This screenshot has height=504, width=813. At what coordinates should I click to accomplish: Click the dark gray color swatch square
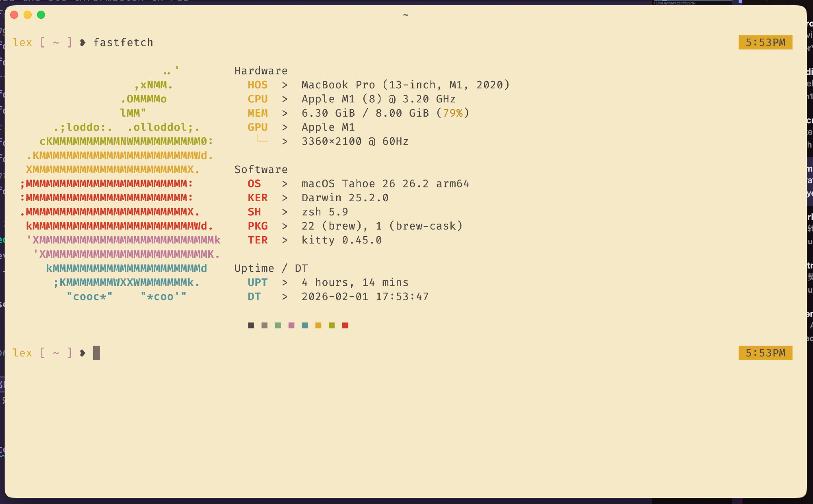pyautogui.click(x=251, y=325)
